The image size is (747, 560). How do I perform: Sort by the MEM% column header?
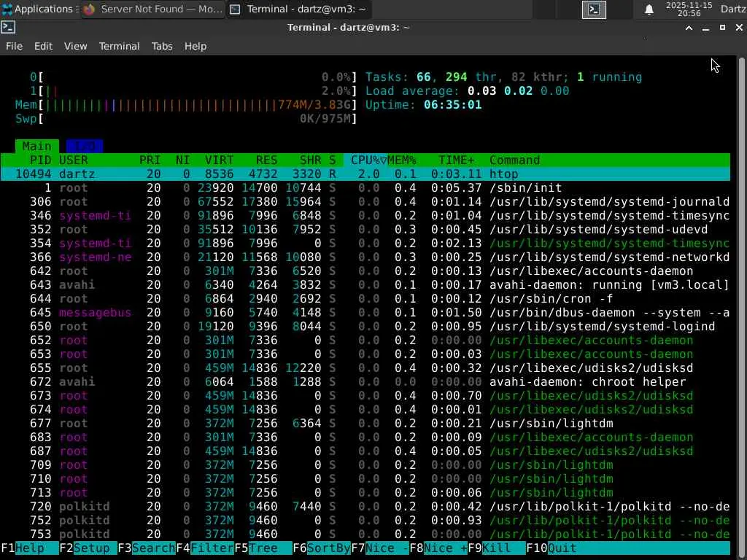(x=402, y=160)
